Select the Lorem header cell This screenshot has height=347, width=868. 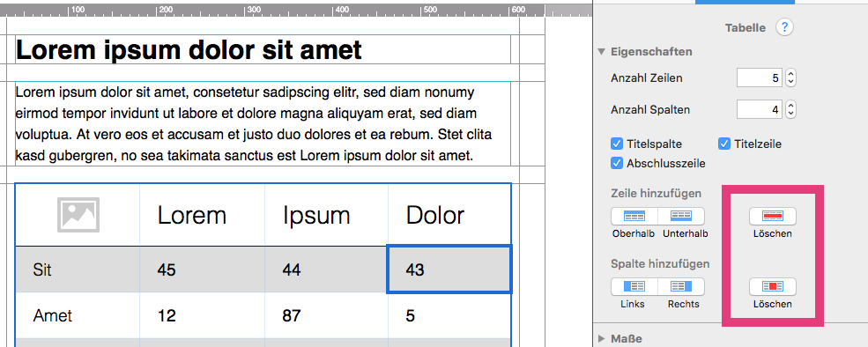202,215
